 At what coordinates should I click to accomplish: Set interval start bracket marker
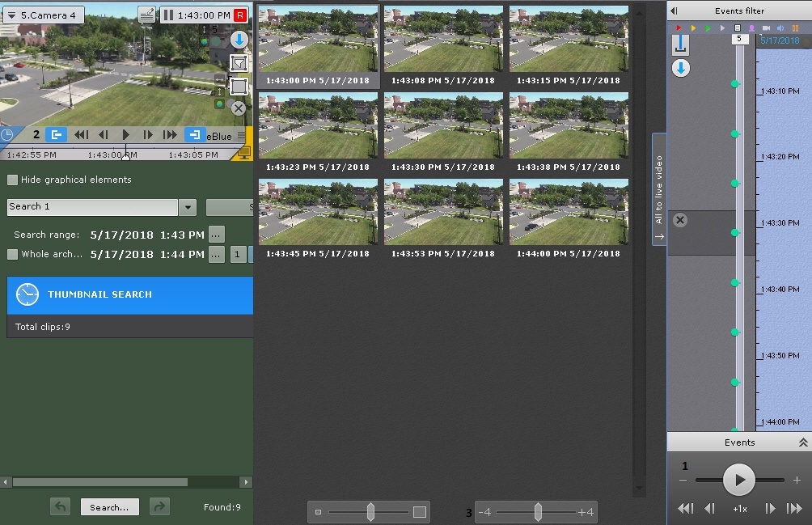[56, 135]
